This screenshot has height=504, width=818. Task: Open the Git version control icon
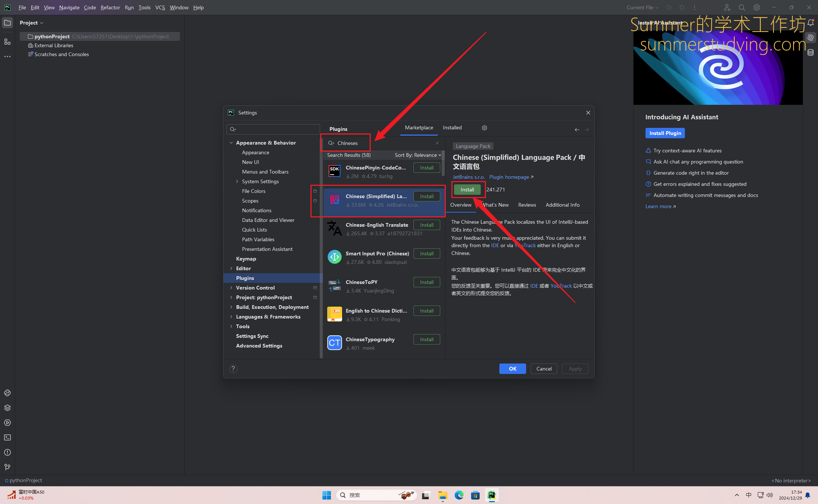pyautogui.click(x=7, y=467)
